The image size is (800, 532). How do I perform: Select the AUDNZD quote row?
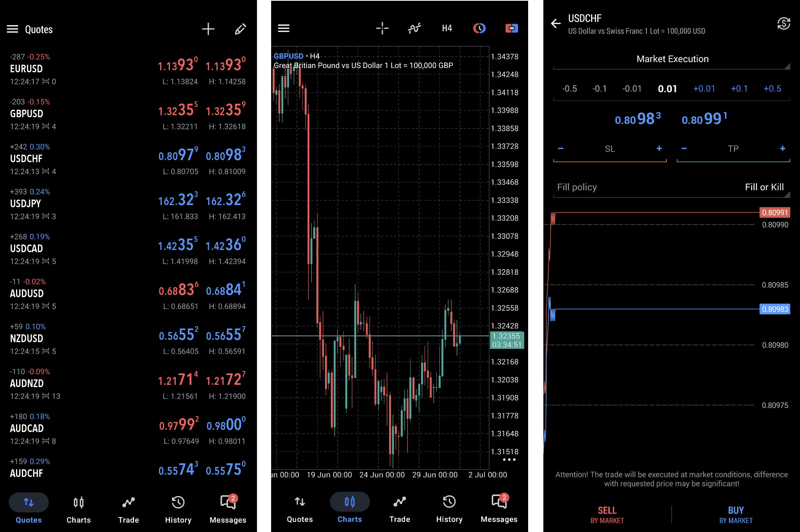click(x=128, y=384)
